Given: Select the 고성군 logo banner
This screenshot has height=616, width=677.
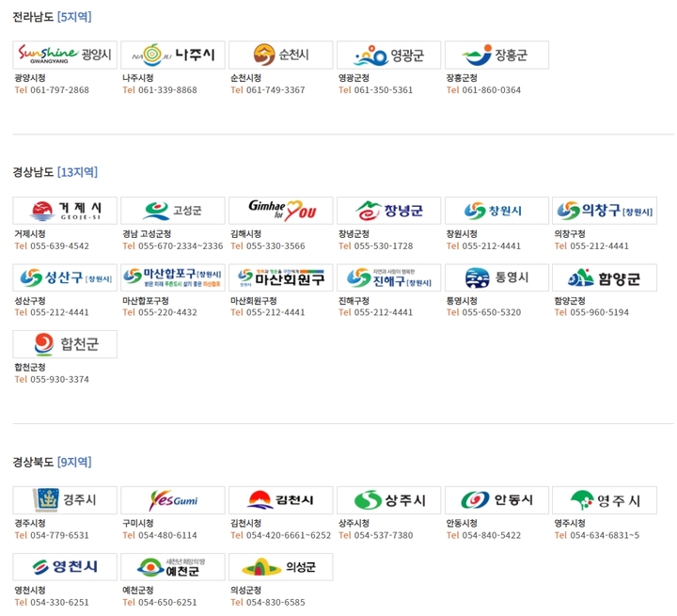Looking at the screenshot, I should click(x=173, y=211).
